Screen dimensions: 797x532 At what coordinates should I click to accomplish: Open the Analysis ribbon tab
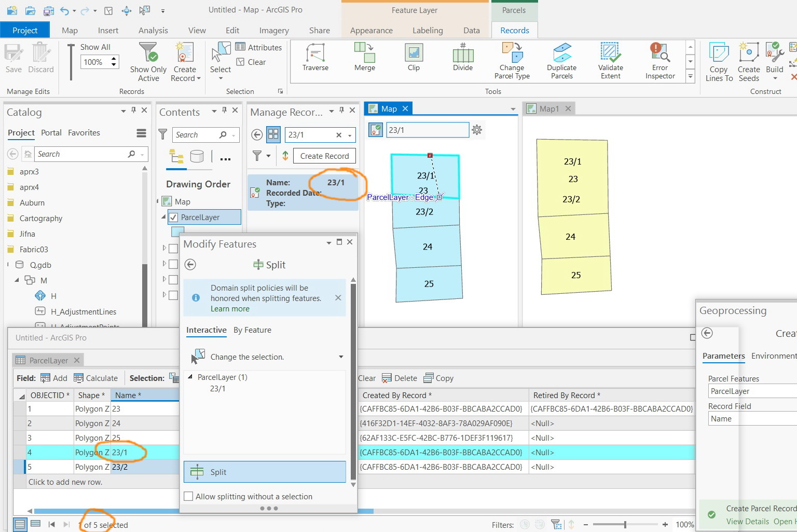pyautogui.click(x=153, y=31)
